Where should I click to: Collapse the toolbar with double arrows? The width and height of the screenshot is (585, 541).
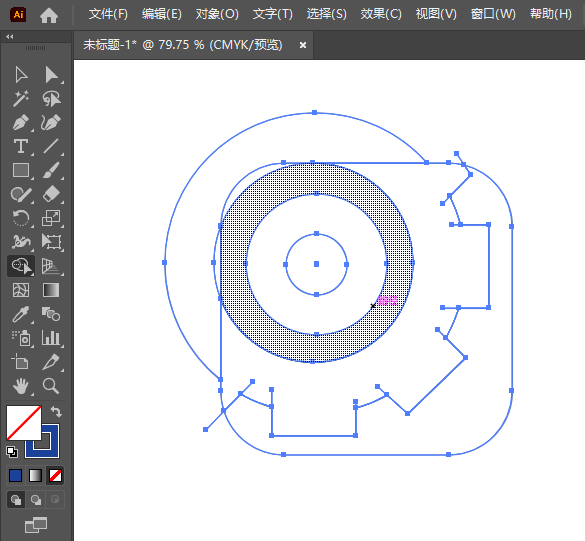(x=10, y=37)
